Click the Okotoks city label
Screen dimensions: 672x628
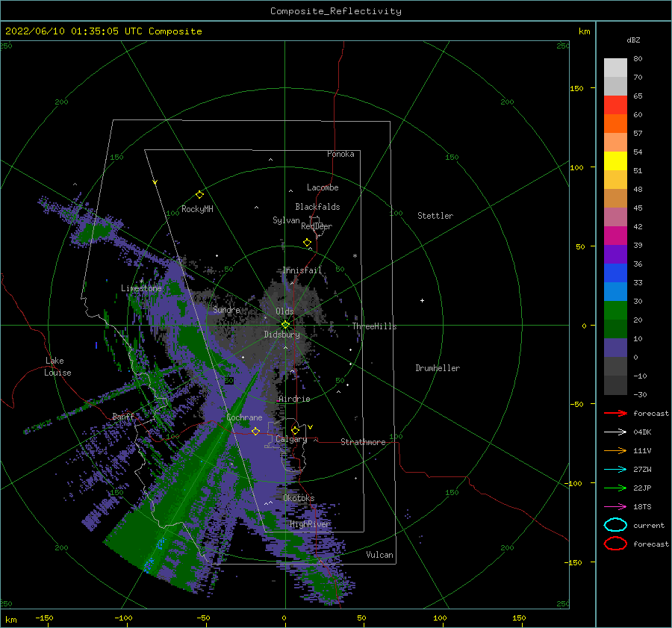pos(299,498)
